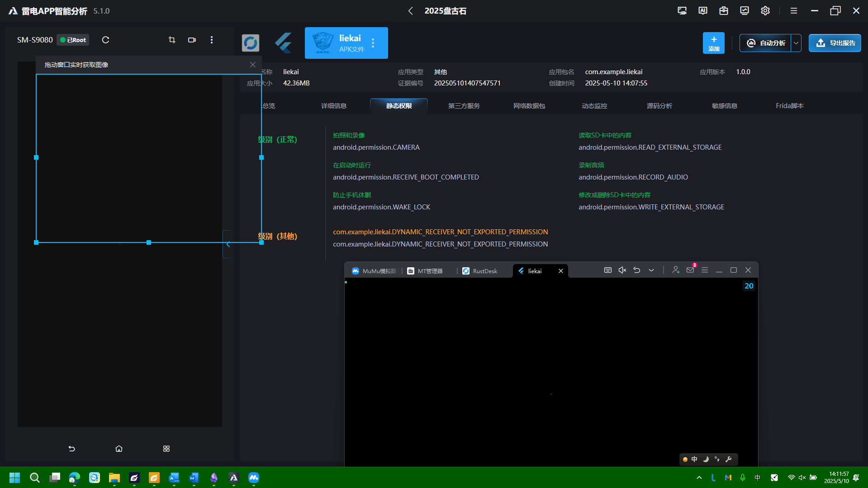Select the android.permission.WRITE_EXTERNAL_STORAGE entry

651,207
